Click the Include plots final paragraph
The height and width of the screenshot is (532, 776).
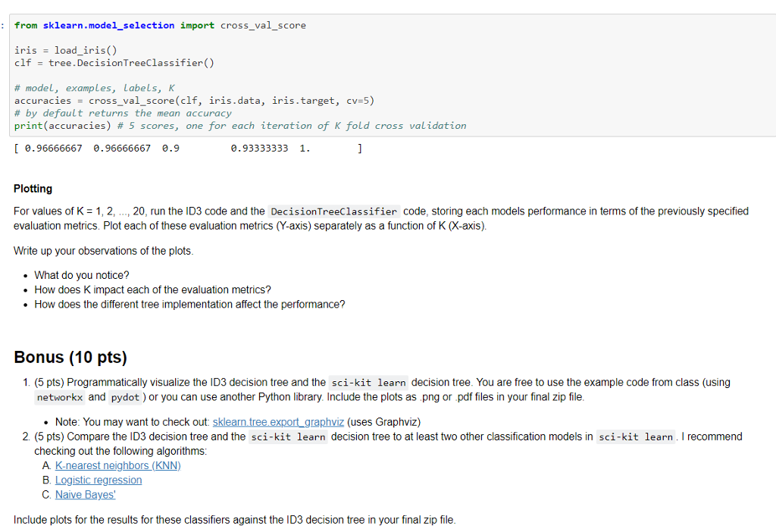coord(235,519)
